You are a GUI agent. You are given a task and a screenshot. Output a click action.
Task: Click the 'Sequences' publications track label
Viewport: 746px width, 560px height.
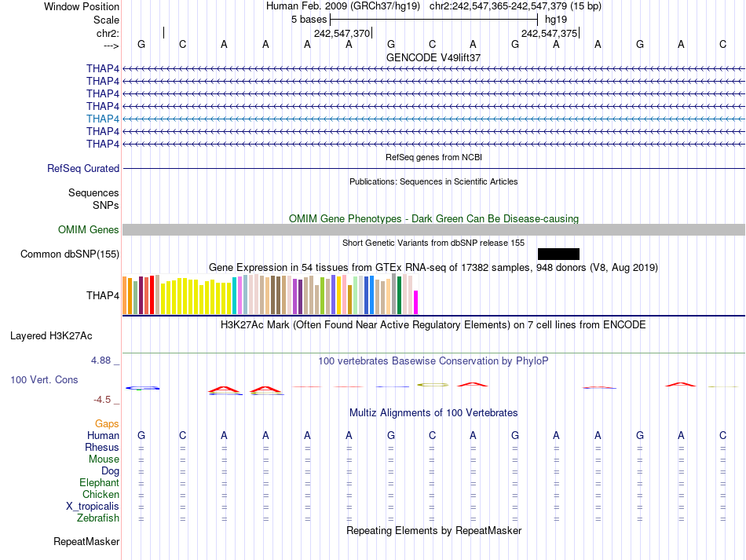point(93,192)
